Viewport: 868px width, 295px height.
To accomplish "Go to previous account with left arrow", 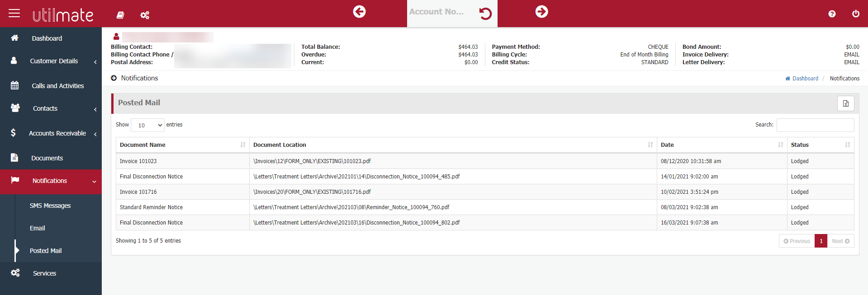I will 359,12.
